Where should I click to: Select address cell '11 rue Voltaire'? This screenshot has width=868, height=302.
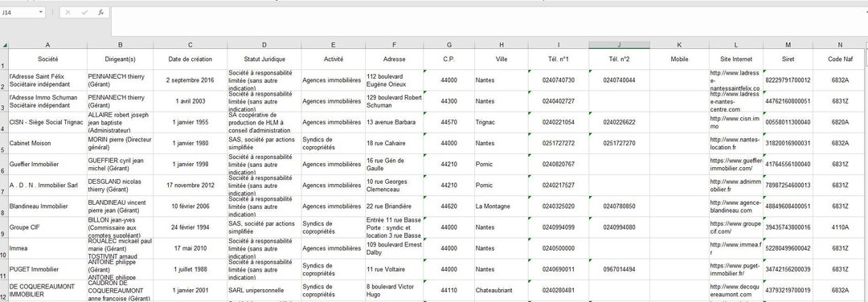coord(394,269)
